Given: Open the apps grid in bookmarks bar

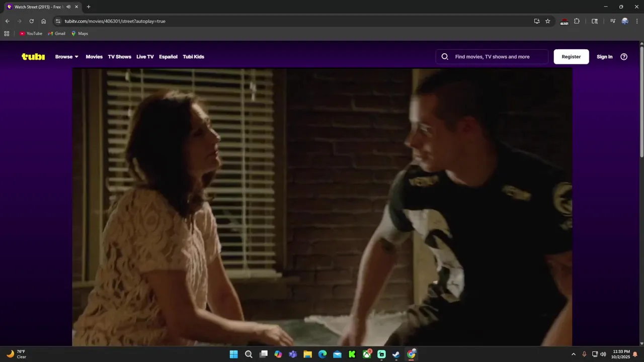Looking at the screenshot, I should click(x=7, y=34).
